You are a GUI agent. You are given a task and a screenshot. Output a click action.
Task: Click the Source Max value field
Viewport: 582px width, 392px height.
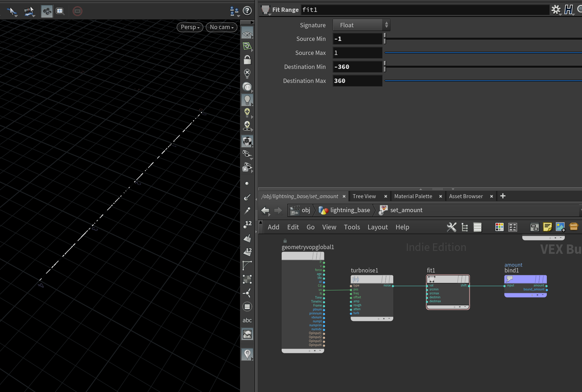click(x=357, y=53)
